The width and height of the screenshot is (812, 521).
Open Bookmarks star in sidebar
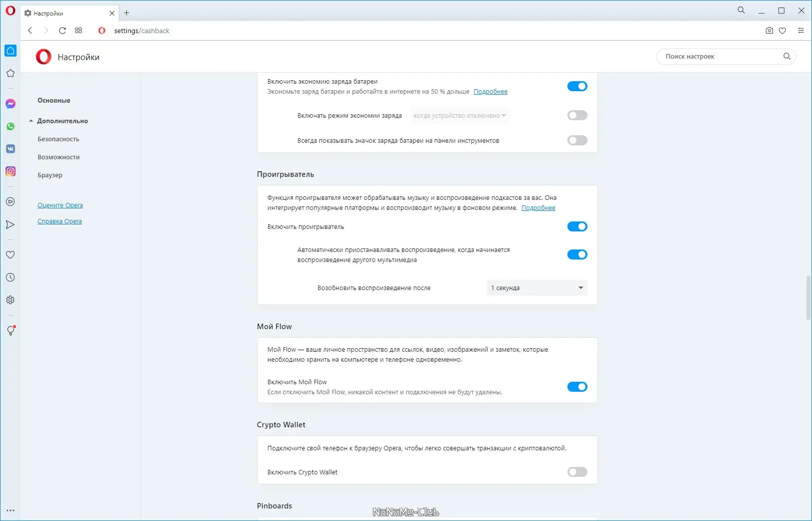(x=11, y=73)
